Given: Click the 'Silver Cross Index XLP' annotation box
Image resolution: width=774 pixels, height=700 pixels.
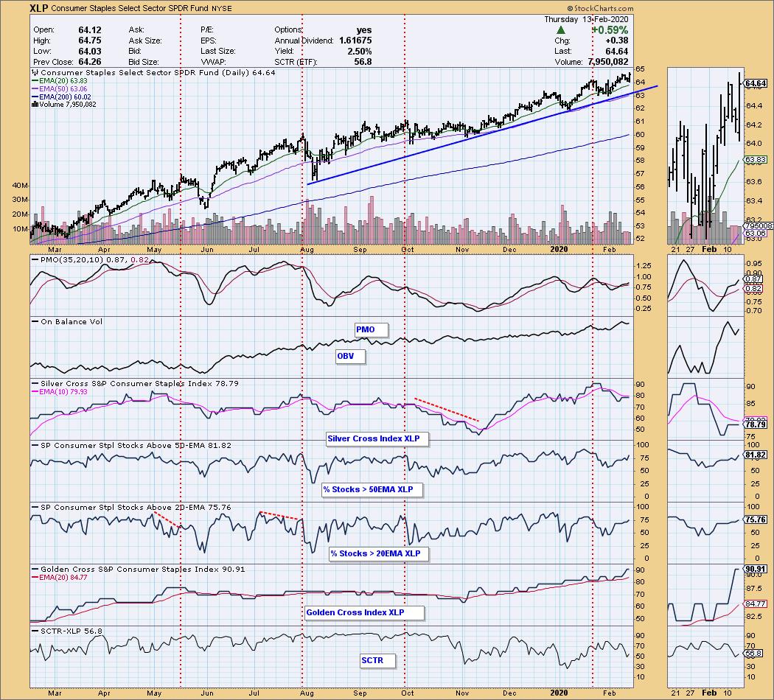Looking at the screenshot, I should [377, 438].
